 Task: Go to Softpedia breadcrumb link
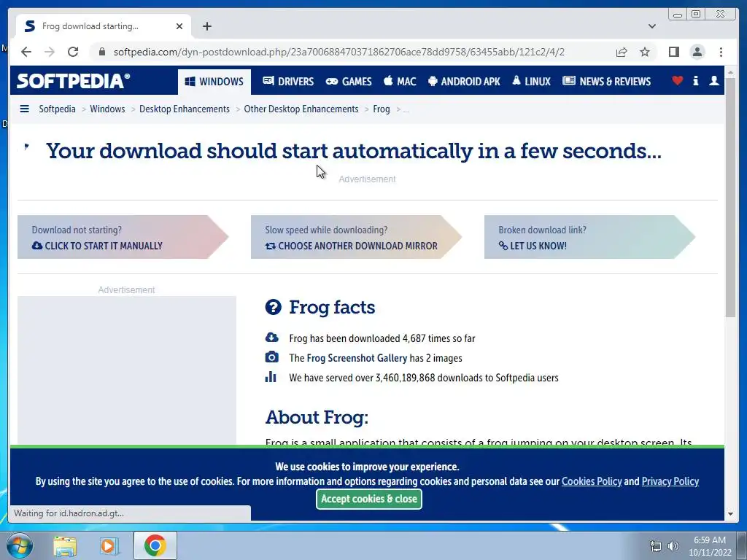click(57, 109)
